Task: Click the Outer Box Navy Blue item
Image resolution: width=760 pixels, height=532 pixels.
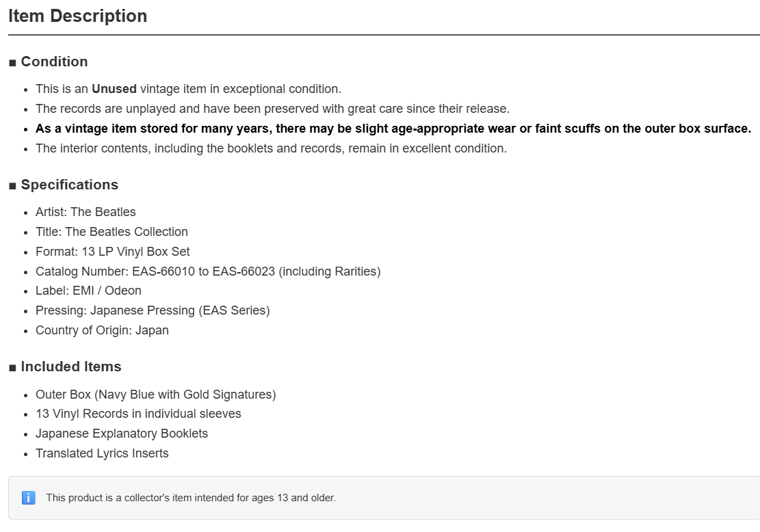Action: pyautogui.click(x=155, y=395)
